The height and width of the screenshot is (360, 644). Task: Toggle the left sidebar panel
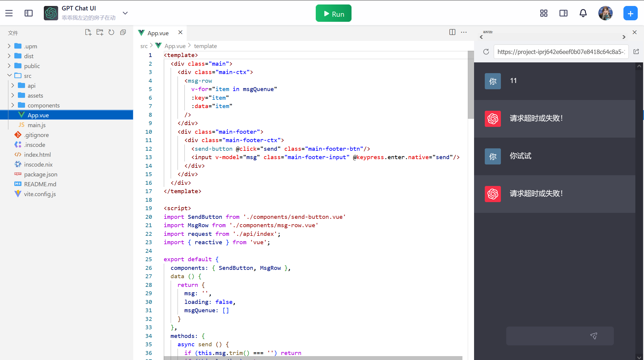pyautogui.click(x=29, y=13)
